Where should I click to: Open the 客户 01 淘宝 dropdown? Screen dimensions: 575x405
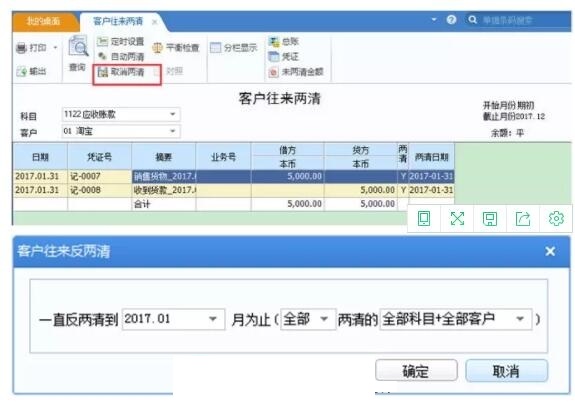coord(172,131)
